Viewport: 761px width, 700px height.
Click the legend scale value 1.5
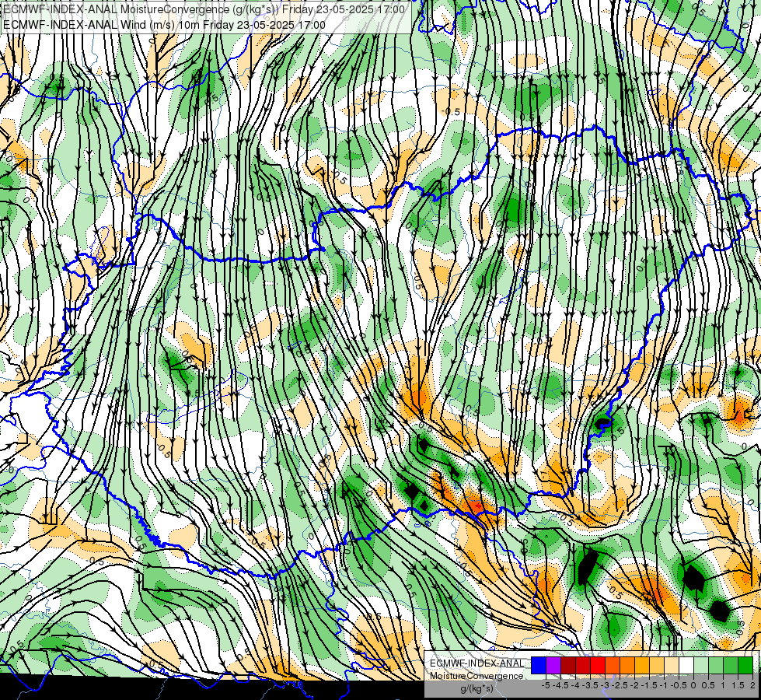coord(738,685)
